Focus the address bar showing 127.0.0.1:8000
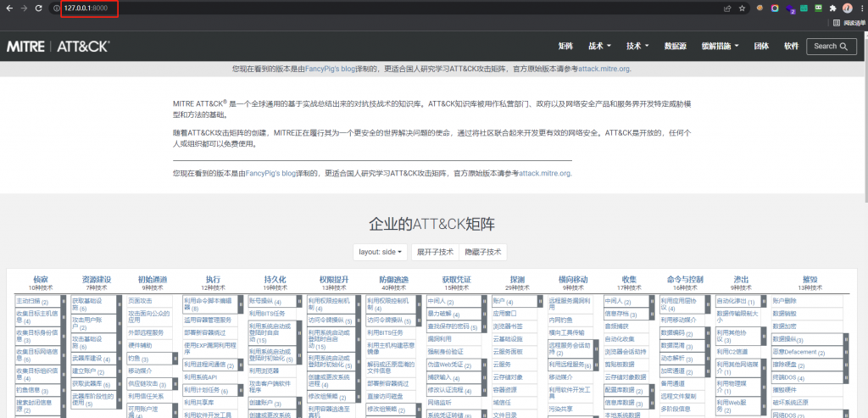Image resolution: width=868 pixels, height=418 pixels. coord(387,8)
